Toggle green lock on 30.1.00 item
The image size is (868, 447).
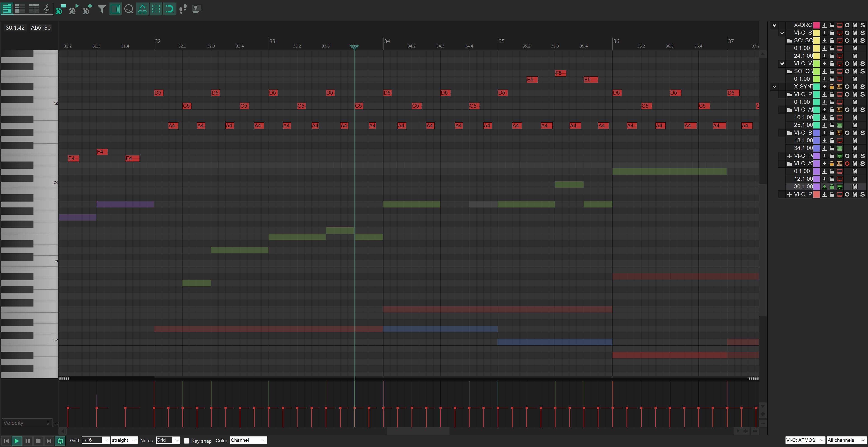[832, 187]
